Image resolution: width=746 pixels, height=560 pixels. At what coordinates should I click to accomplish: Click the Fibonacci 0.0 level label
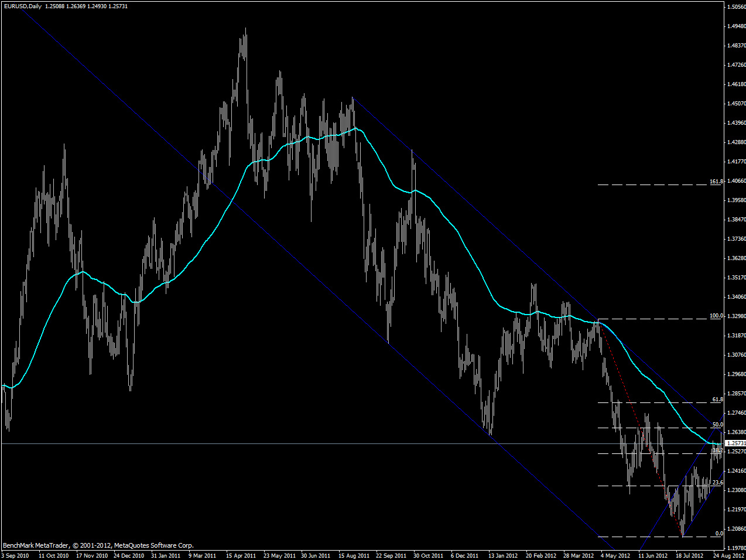[x=719, y=534]
